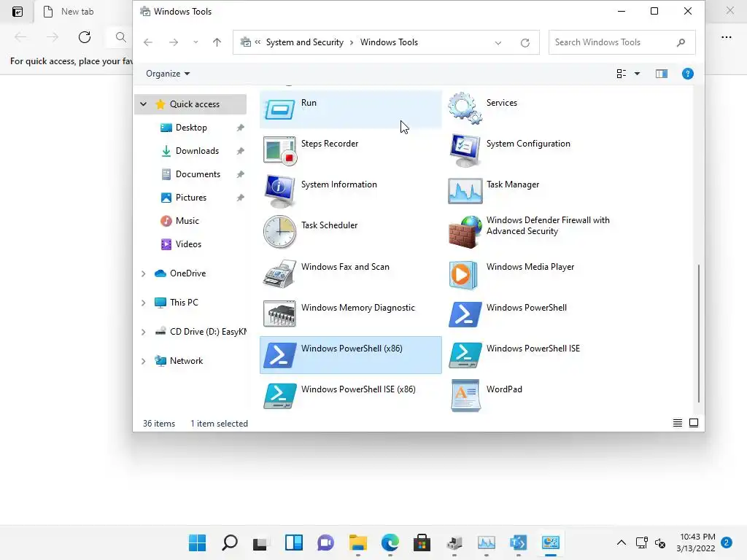Select Videos in navigation pane
Viewport: 747px width, 560px height.
(x=190, y=244)
